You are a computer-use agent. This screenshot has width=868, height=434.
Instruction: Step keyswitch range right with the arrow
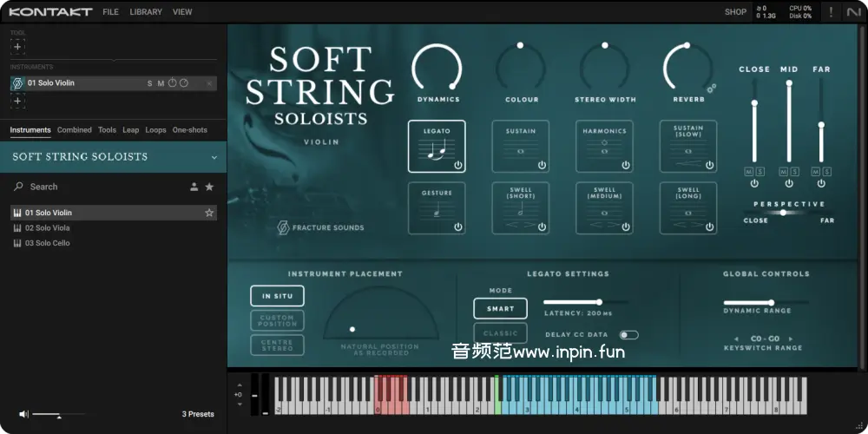791,339
